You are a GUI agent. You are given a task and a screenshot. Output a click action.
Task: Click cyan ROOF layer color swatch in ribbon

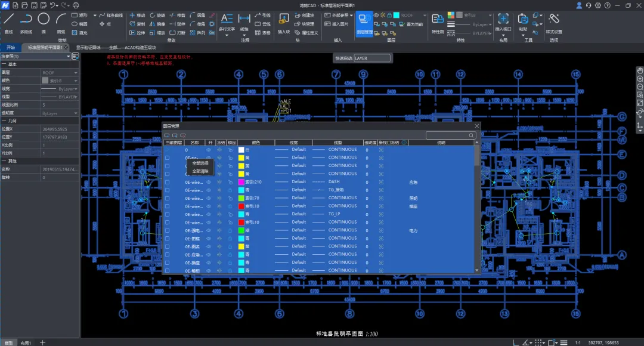(397, 15)
